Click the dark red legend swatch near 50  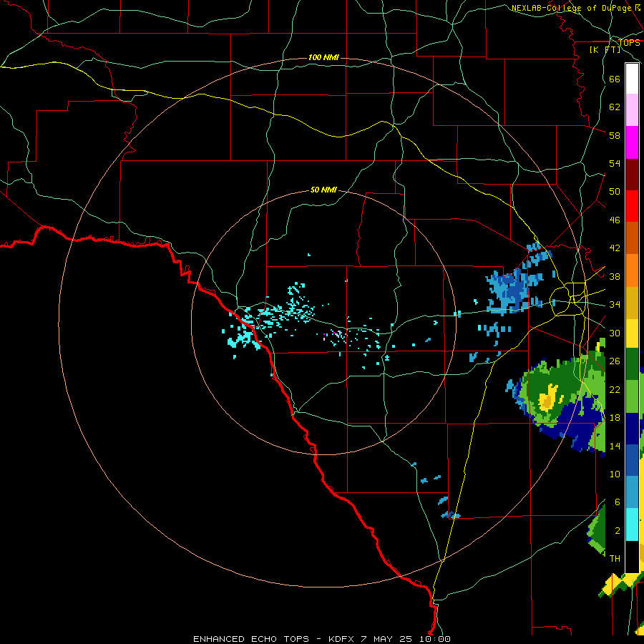point(632,174)
